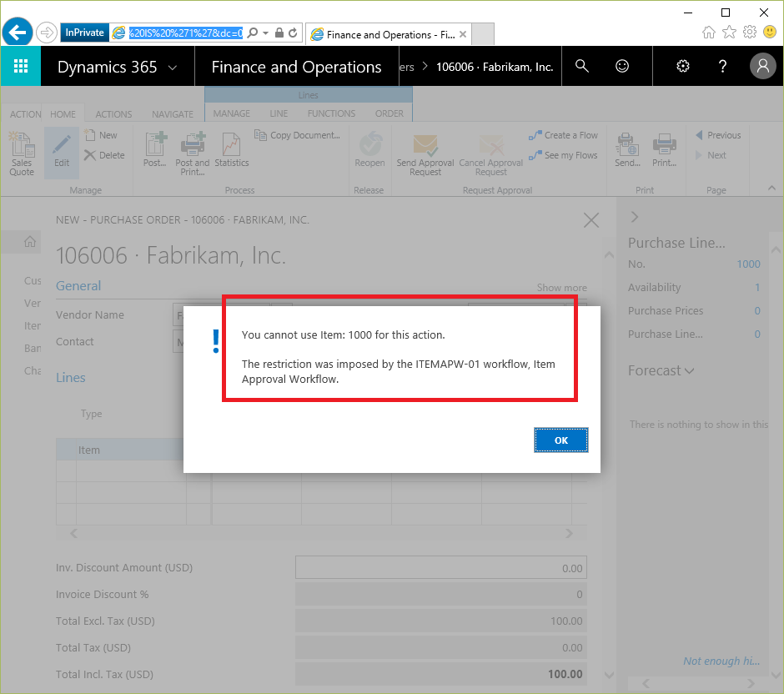Go back with the browser back arrow

18,33
